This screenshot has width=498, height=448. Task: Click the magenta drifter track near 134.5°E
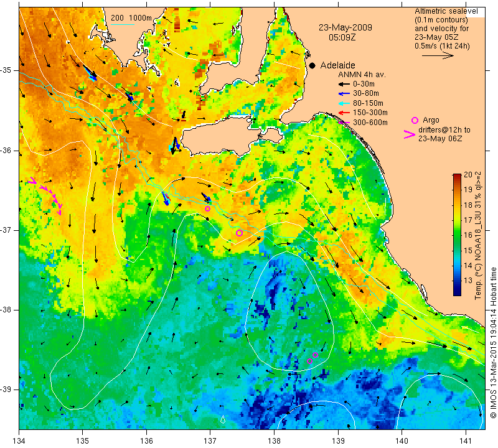(45, 195)
